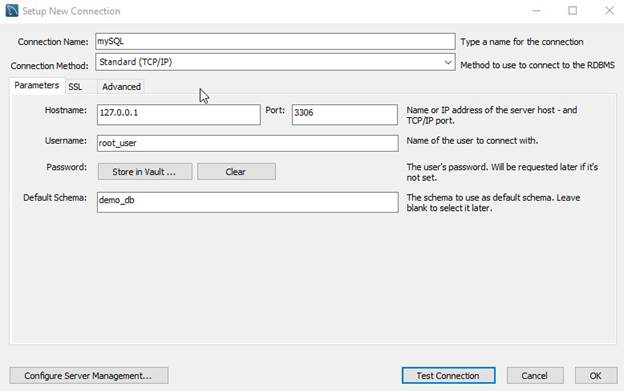Click 'Type a name for the connection' hint
This screenshot has width=624, height=391.
pos(522,42)
